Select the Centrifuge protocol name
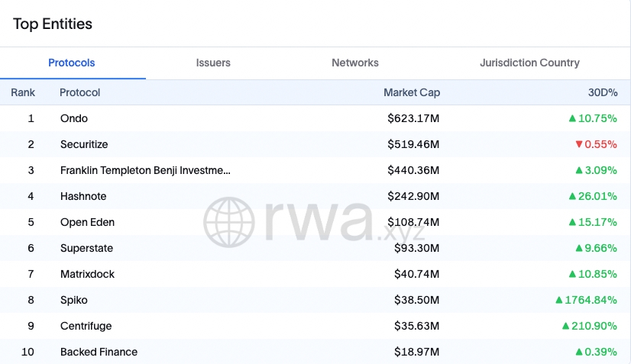Viewport: 631px width, 364px height. click(x=86, y=326)
